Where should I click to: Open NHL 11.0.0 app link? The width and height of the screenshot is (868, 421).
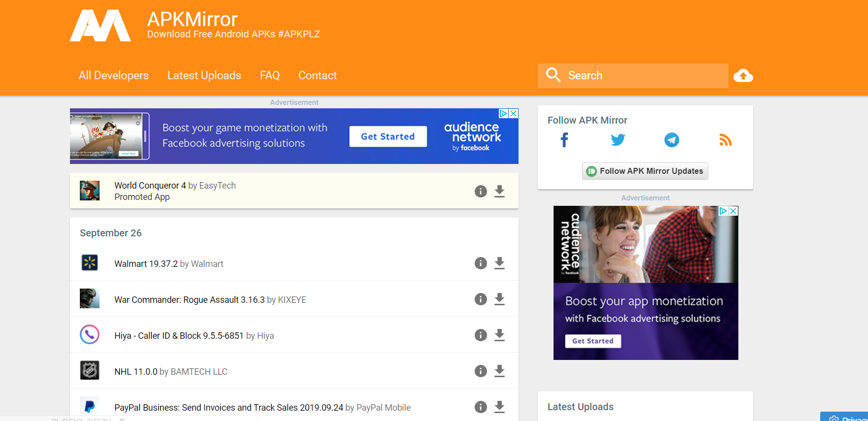[136, 372]
